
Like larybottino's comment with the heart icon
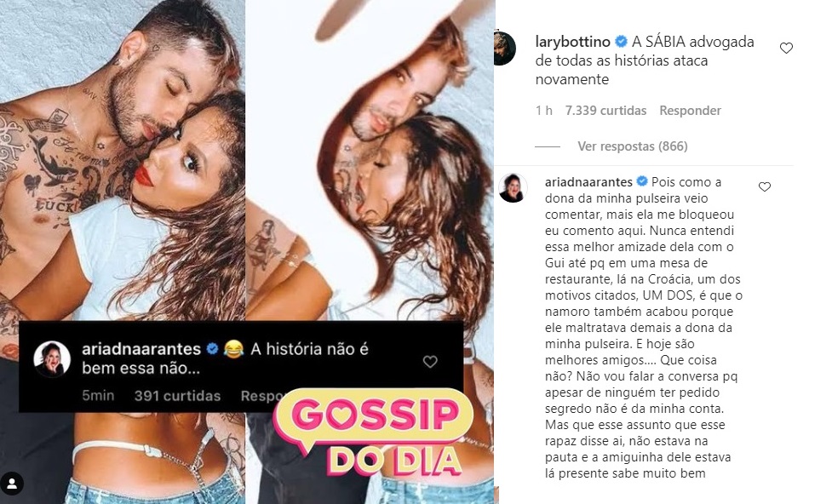[786, 49]
